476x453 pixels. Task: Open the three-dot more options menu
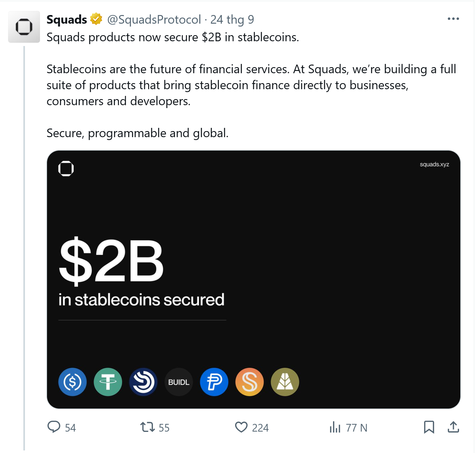coord(453,19)
